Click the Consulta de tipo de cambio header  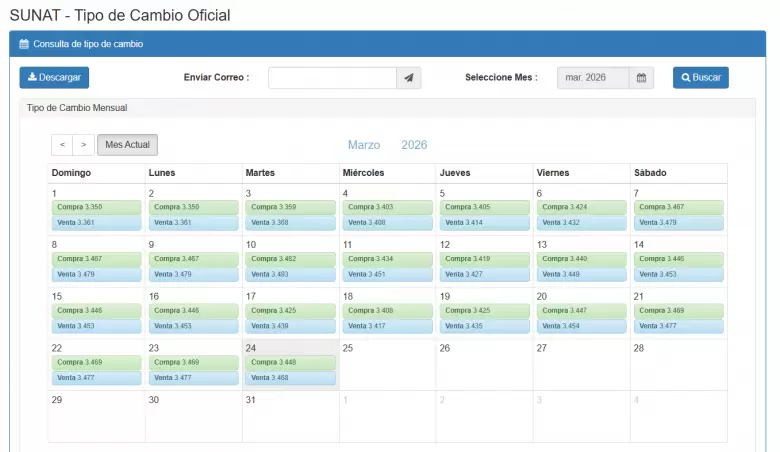[88, 44]
